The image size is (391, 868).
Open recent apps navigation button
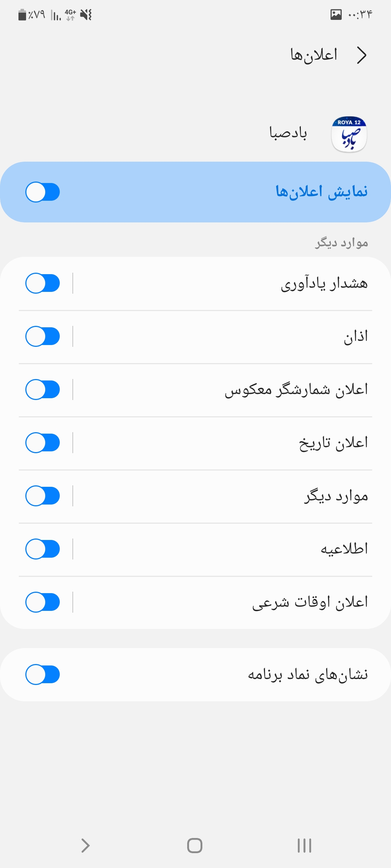304,846
